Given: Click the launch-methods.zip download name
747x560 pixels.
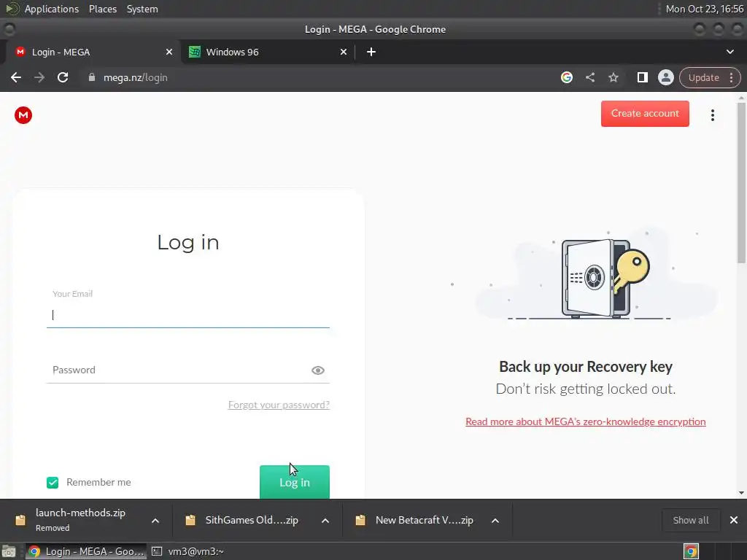Looking at the screenshot, I should tap(80, 513).
